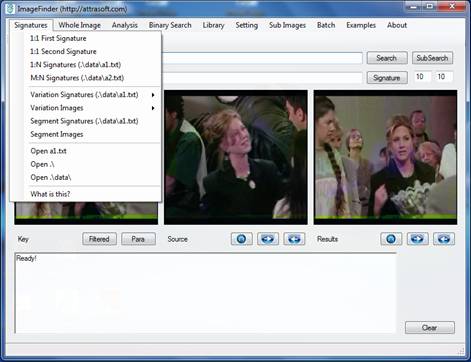Viewport: 471px width, 362px height.
Task: Click the Source image preview
Action: pyautogui.click(x=236, y=157)
